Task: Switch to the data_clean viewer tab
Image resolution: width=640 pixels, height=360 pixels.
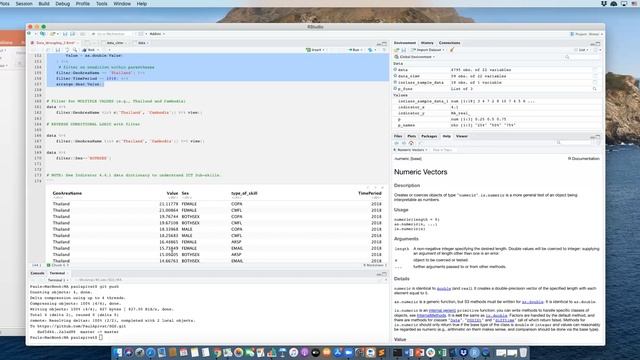Action: (x=116, y=43)
